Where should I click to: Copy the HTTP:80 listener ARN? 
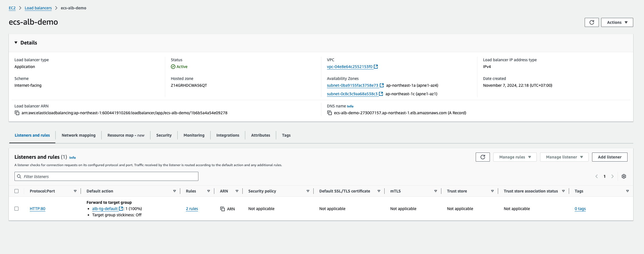[223, 209]
